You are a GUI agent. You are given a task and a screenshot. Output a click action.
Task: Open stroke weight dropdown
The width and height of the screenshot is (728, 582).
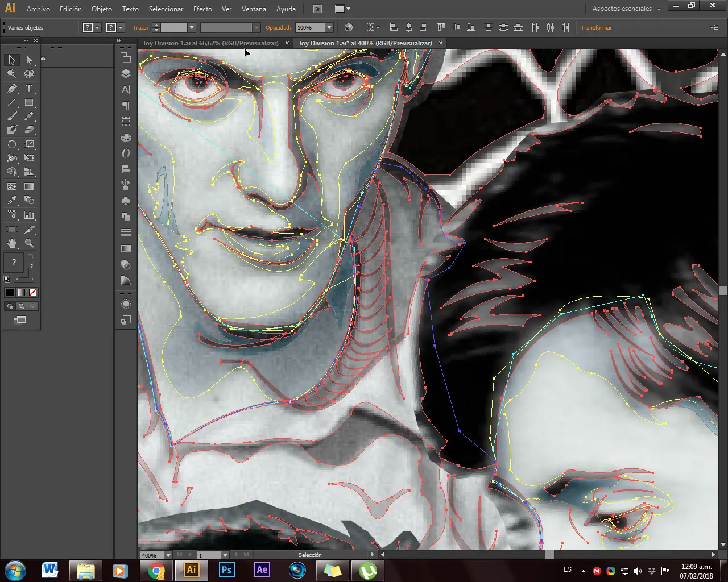tap(192, 27)
